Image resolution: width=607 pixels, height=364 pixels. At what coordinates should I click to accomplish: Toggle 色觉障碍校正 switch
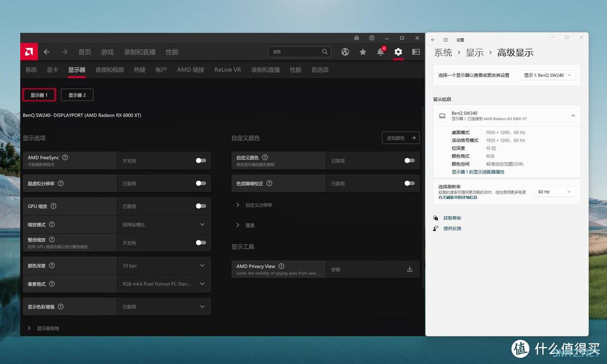pyautogui.click(x=410, y=183)
